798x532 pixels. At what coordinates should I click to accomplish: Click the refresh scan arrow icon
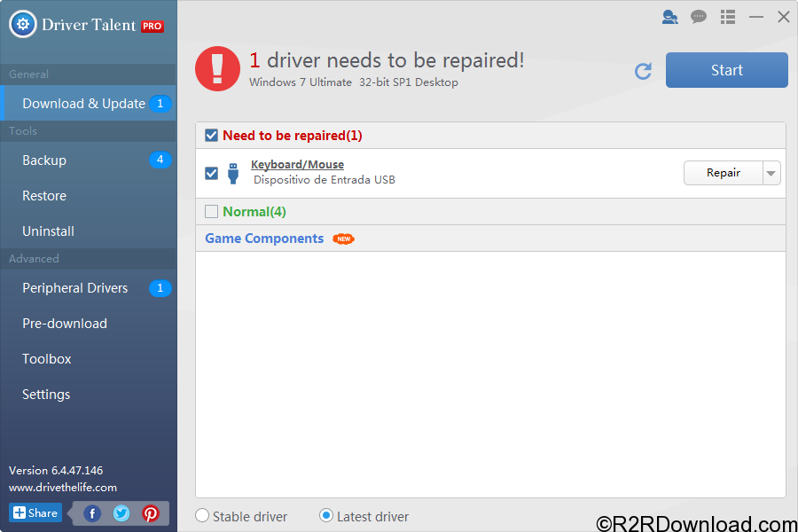point(644,71)
